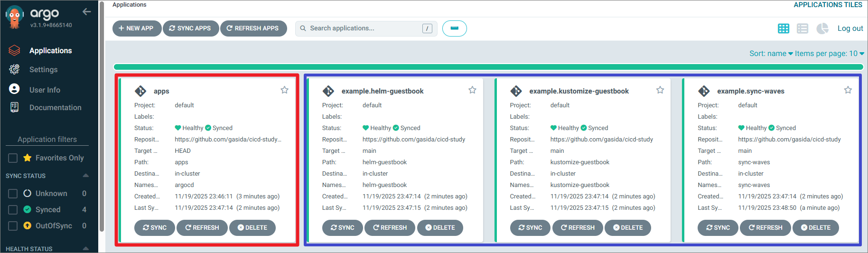Focus the Search applications field
Image resolution: width=868 pixels, height=253 pixels.
(366, 28)
